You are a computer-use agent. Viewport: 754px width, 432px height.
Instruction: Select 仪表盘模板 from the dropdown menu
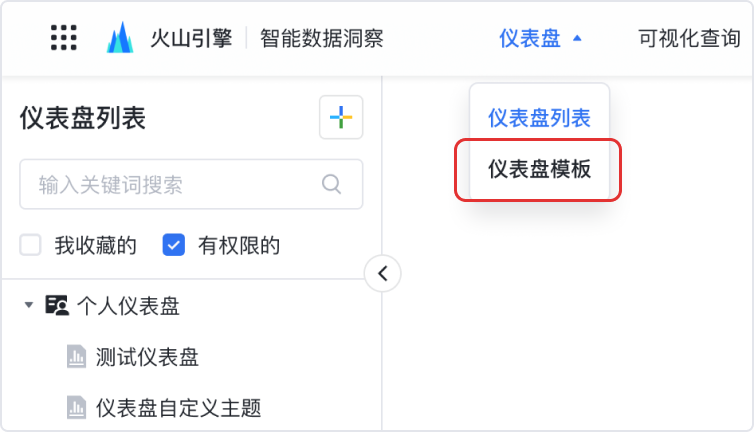[539, 169]
